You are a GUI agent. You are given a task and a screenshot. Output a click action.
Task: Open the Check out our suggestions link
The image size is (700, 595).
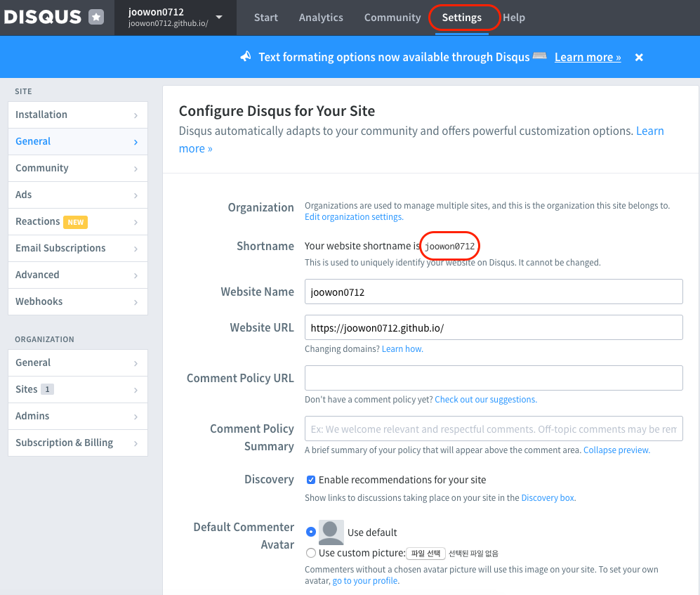[486, 399]
